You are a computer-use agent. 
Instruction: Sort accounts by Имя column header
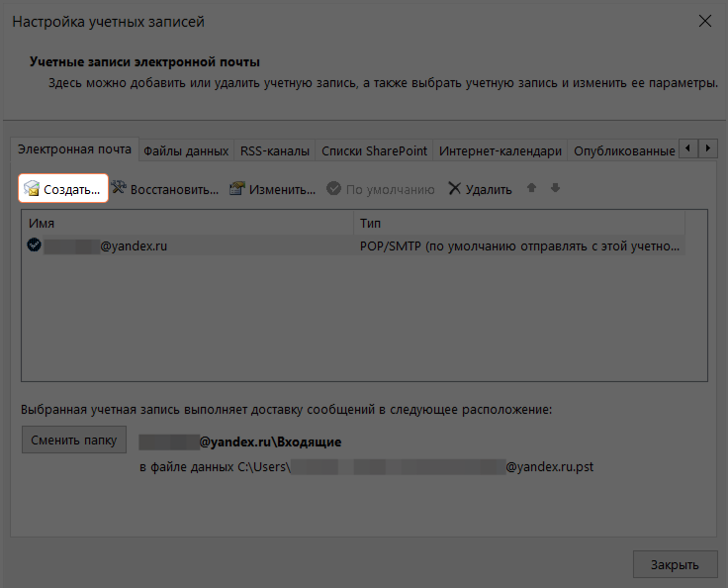click(188, 224)
